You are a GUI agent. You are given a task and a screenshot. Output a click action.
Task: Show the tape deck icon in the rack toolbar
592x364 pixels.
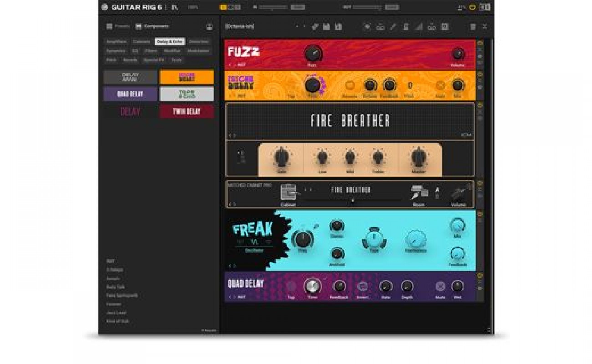(x=380, y=27)
